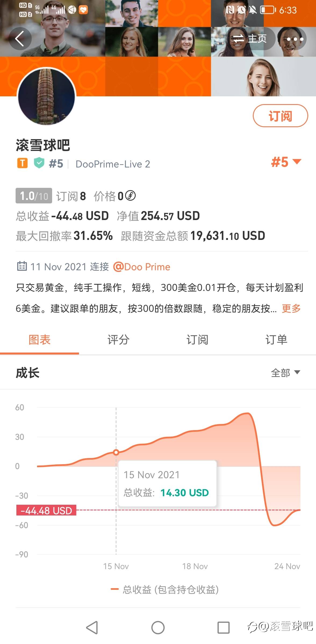The image size is (316, 644).
Task: Open the 订单 tab
Action: tap(276, 340)
